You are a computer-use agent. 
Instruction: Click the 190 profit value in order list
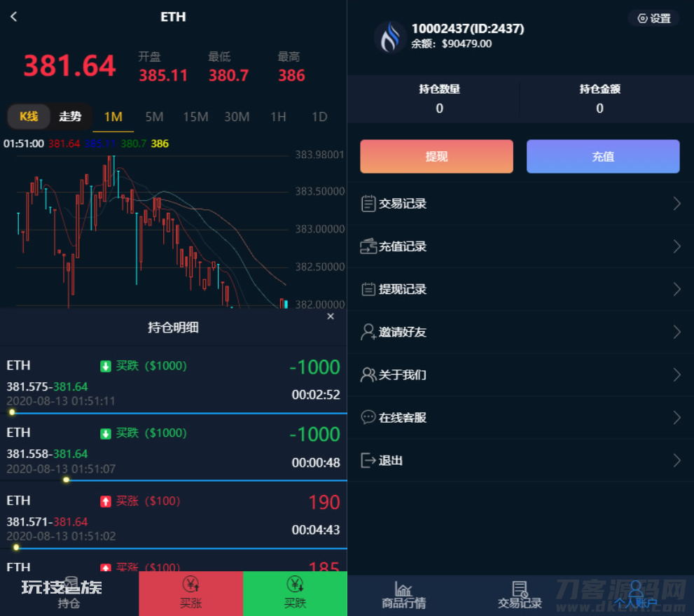coord(324,503)
